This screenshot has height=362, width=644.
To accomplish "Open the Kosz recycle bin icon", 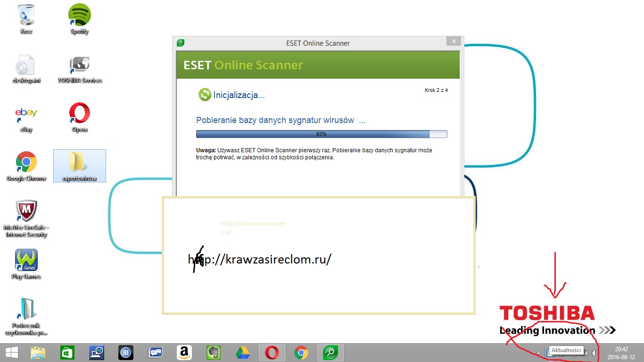I will point(26,19).
